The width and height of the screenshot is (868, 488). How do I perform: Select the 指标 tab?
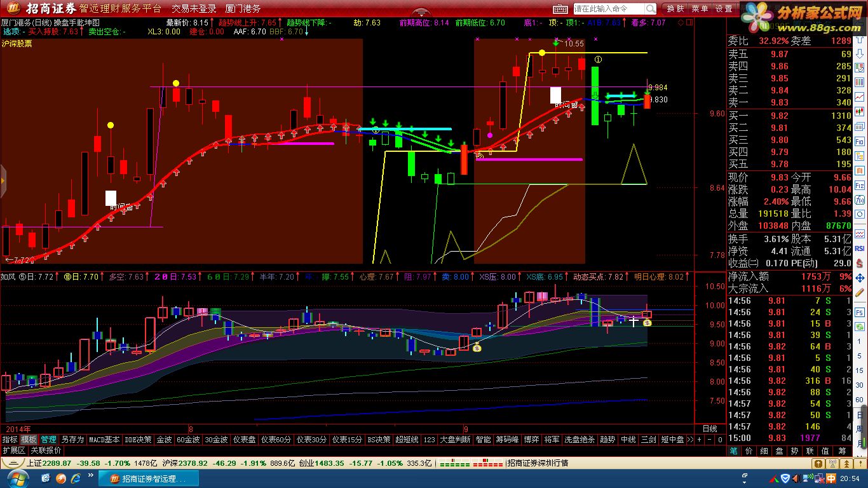pyautogui.click(x=10, y=440)
